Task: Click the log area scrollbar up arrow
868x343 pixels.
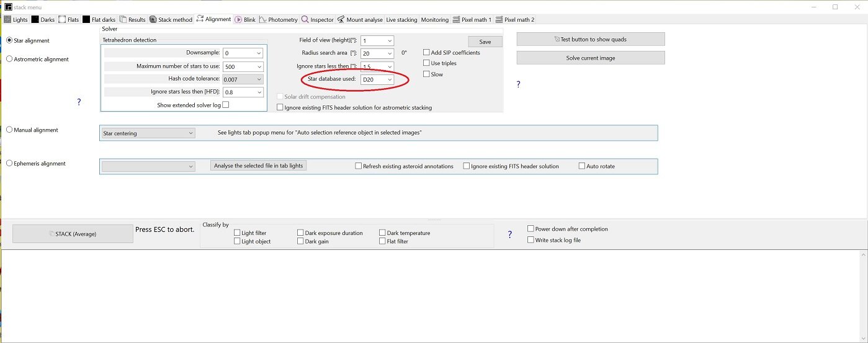Action: [x=862, y=254]
